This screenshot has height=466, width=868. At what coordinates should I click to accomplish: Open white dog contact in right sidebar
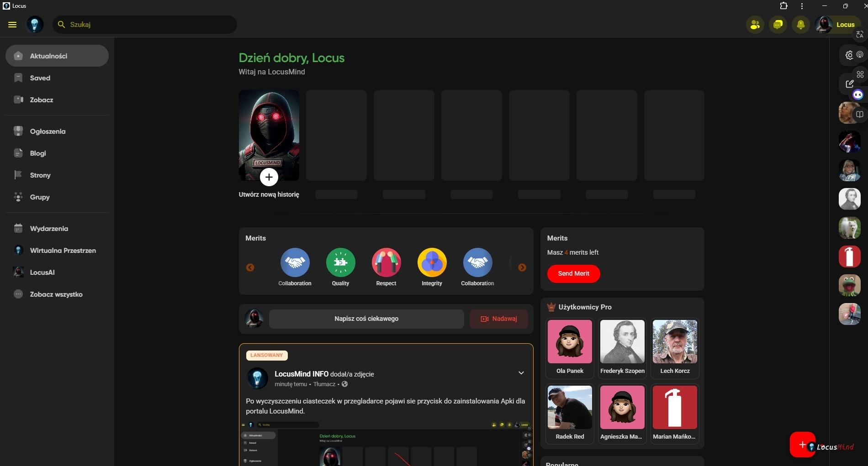click(849, 228)
